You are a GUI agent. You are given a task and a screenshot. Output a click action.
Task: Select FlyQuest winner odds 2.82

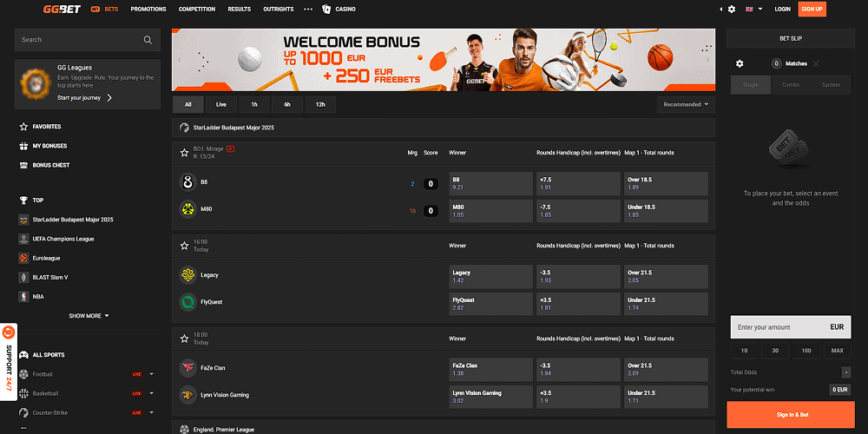(x=490, y=304)
